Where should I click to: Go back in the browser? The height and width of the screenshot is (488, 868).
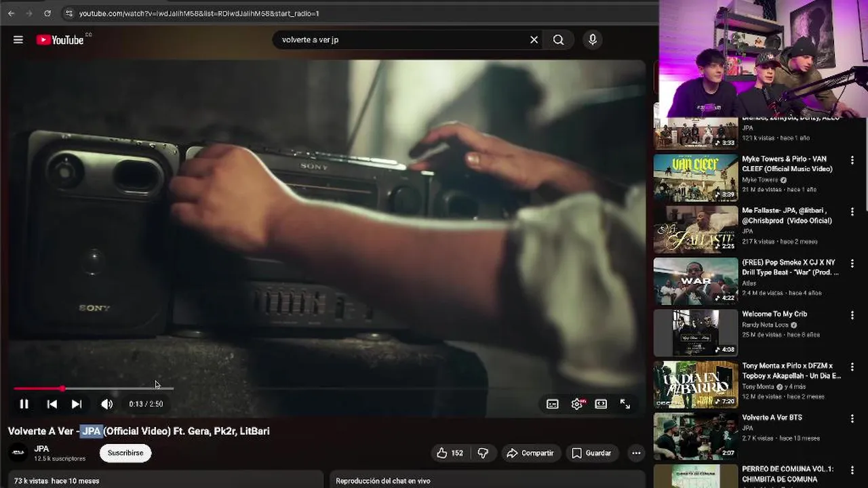coord(11,13)
